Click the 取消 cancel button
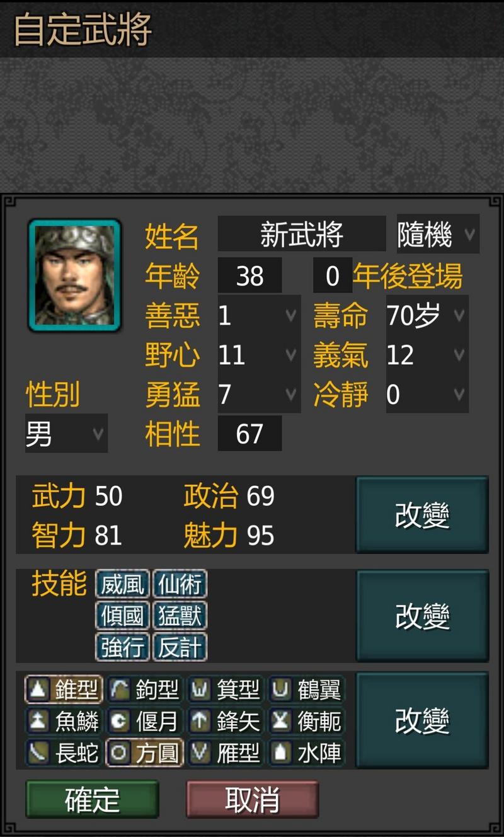This screenshot has height=837, width=504. [253, 799]
